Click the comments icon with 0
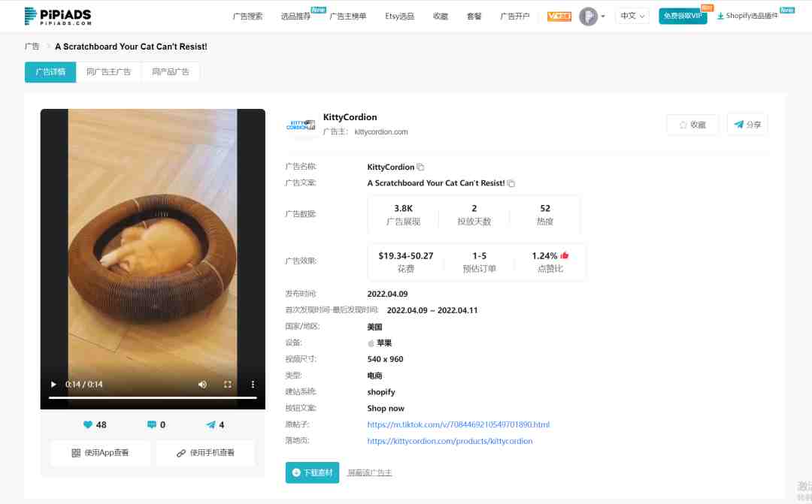The image size is (812, 504). [x=152, y=425]
